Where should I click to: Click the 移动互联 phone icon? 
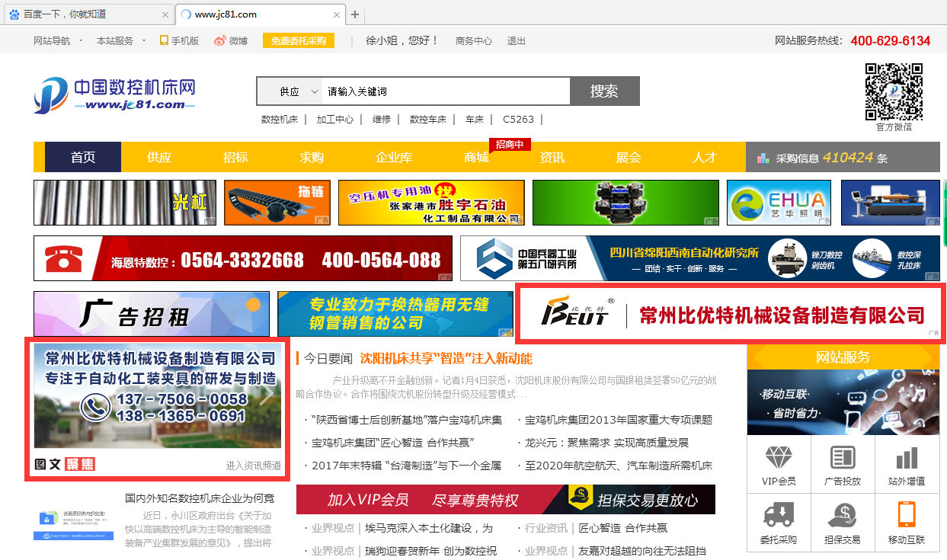(x=906, y=516)
